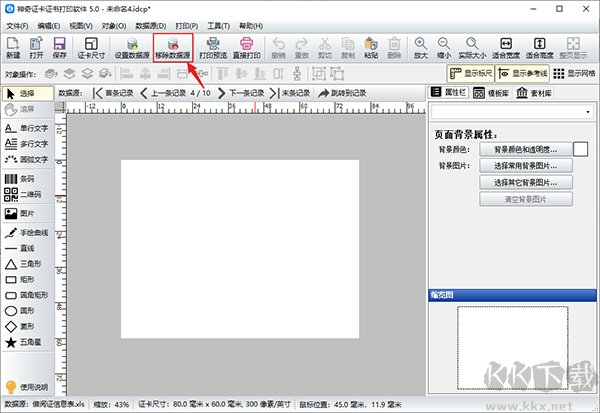The image size is (600, 413).
Task: Click the 适合宽度 fit width icon
Action: pos(506,48)
